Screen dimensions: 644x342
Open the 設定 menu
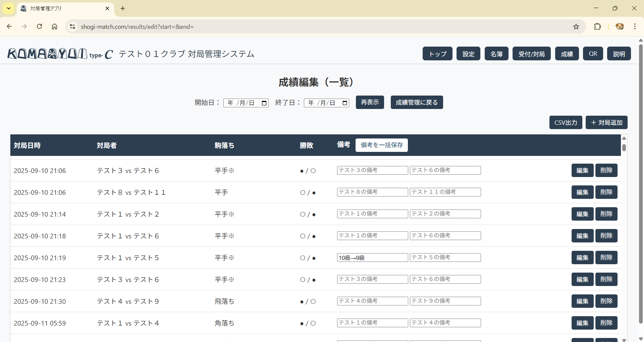tap(468, 54)
